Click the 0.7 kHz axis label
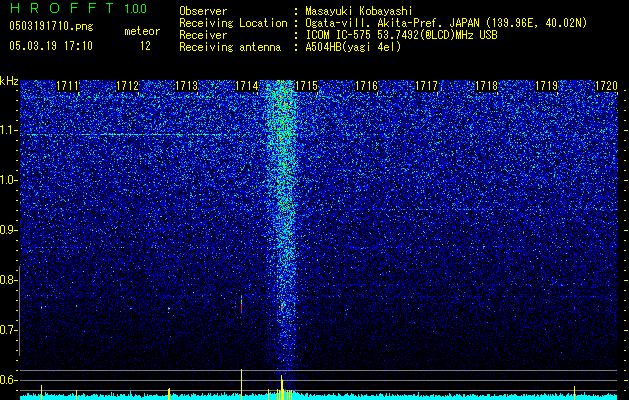The height and width of the screenshot is (400, 629). click(8, 330)
